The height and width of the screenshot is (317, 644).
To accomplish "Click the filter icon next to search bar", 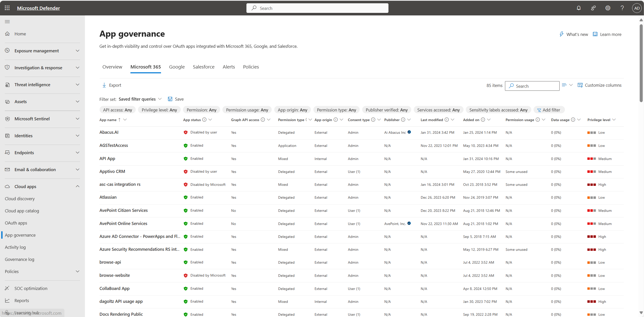I will pos(565,85).
